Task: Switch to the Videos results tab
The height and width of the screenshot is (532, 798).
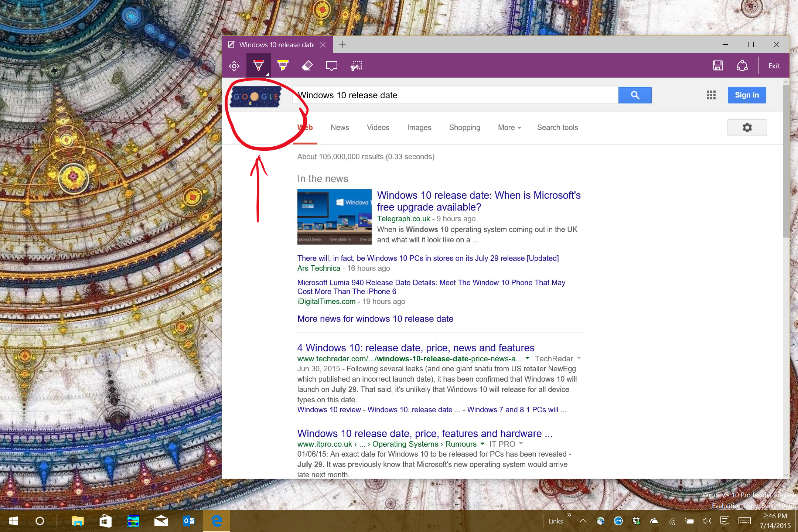Action: [378, 127]
